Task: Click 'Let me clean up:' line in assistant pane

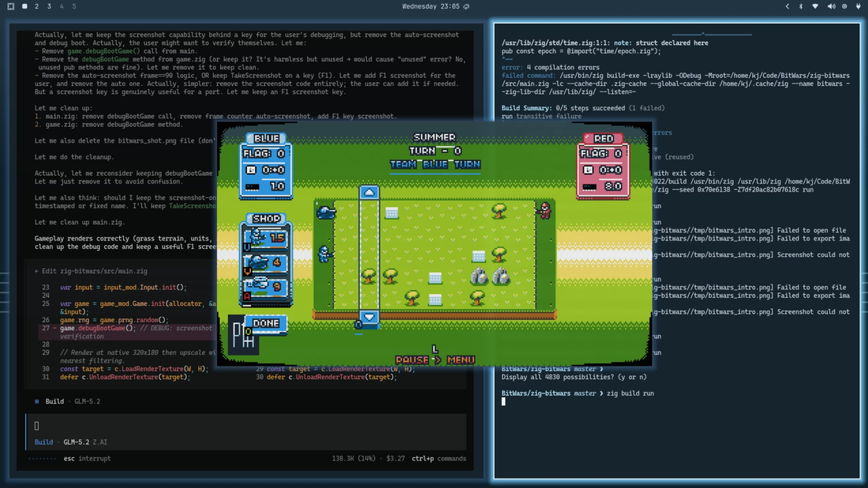Action: coord(63,109)
